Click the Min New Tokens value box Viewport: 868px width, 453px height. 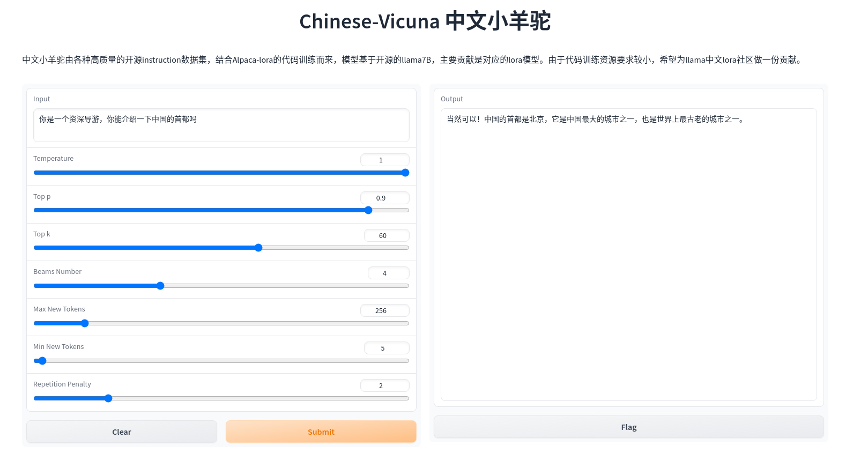point(387,347)
